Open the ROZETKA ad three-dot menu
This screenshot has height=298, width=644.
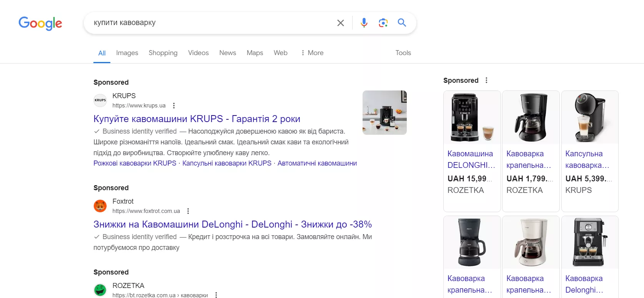tap(216, 295)
